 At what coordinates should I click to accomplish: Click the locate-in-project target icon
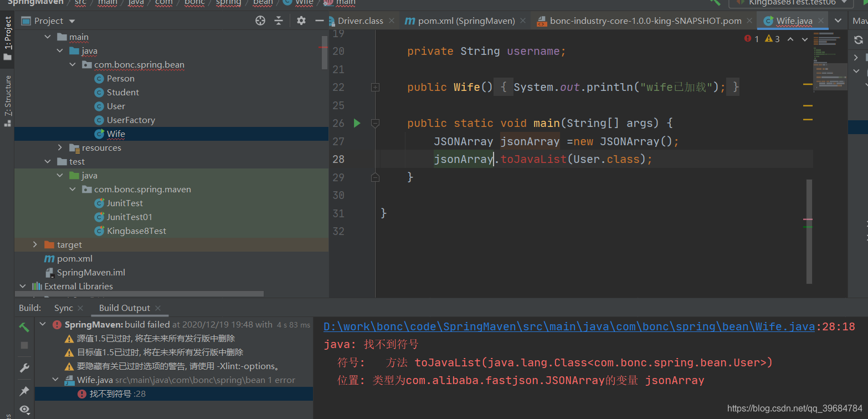tap(260, 21)
